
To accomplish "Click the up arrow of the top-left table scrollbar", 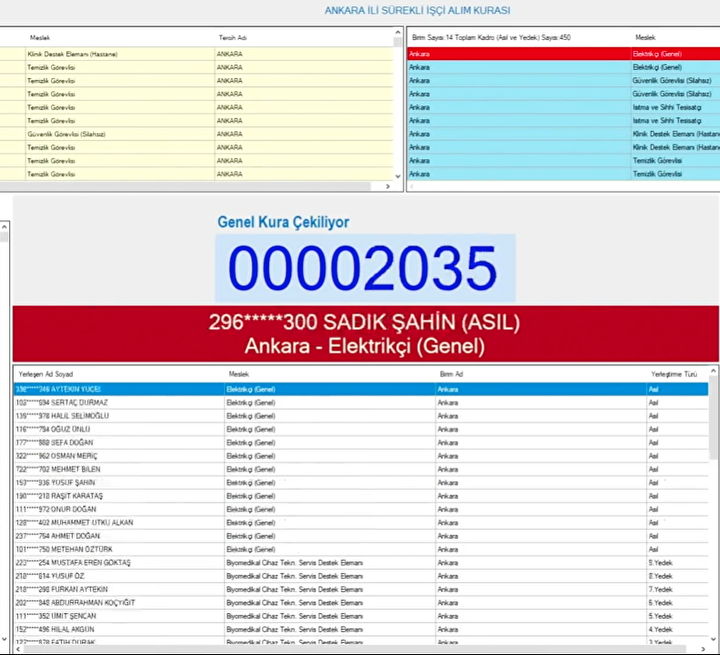I will (398, 32).
